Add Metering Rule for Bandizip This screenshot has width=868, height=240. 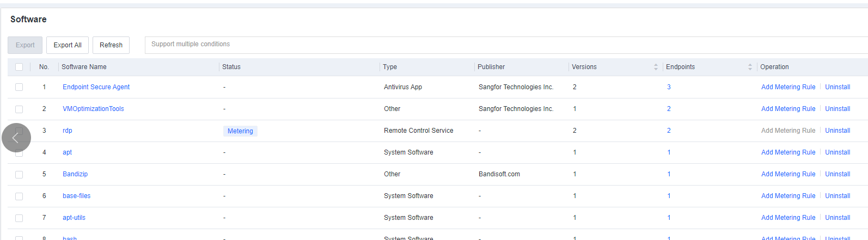788,174
